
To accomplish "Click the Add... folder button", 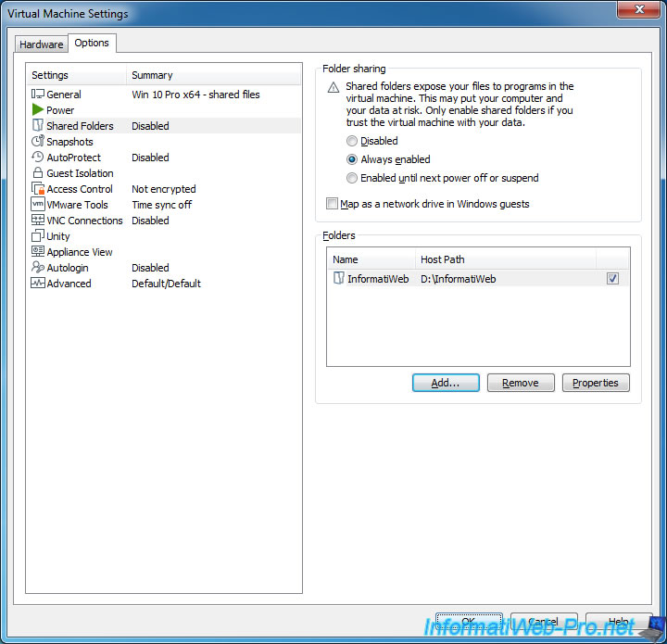I will click(x=446, y=383).
